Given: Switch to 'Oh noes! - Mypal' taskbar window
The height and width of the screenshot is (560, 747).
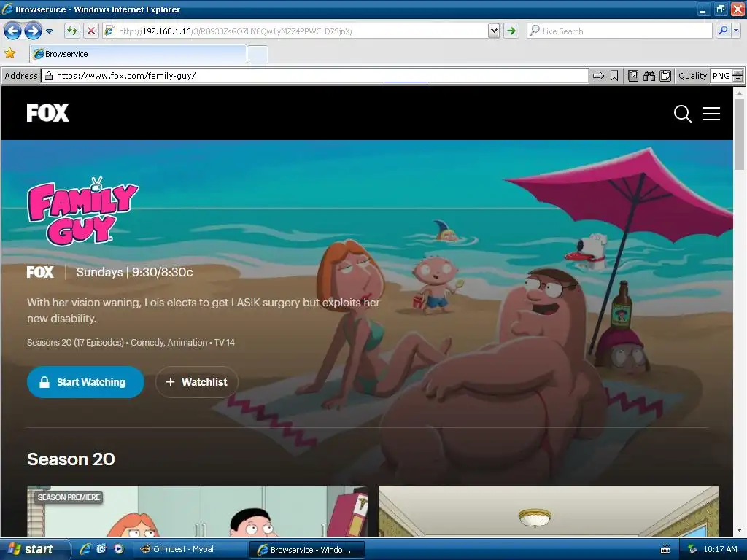Looking at the screenshot, I should coord(189,549).
